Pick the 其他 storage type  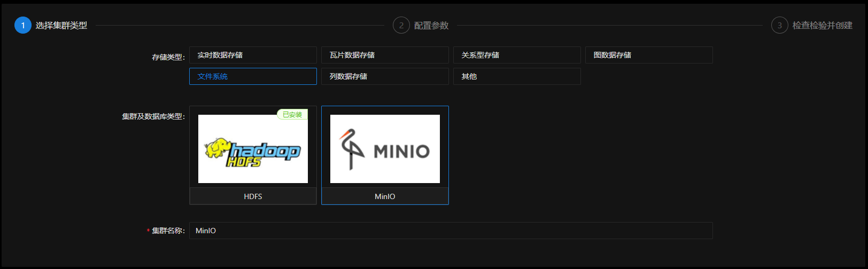coord(517,76)
